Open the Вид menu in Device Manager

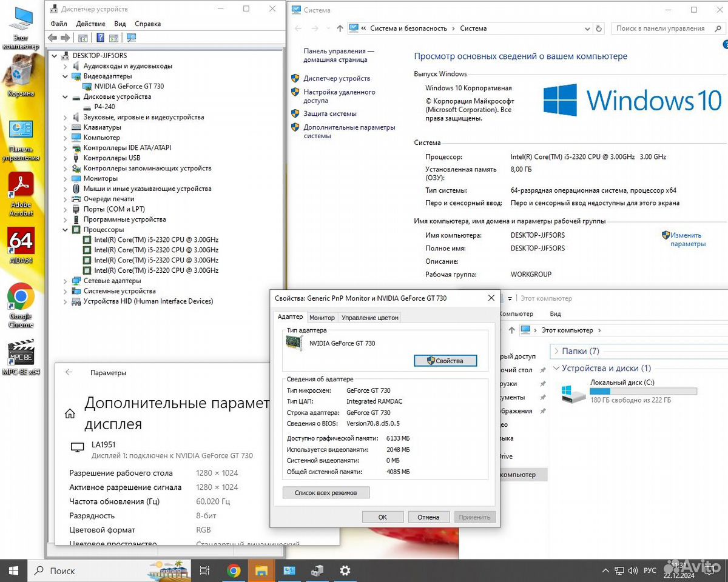(120, 24)
